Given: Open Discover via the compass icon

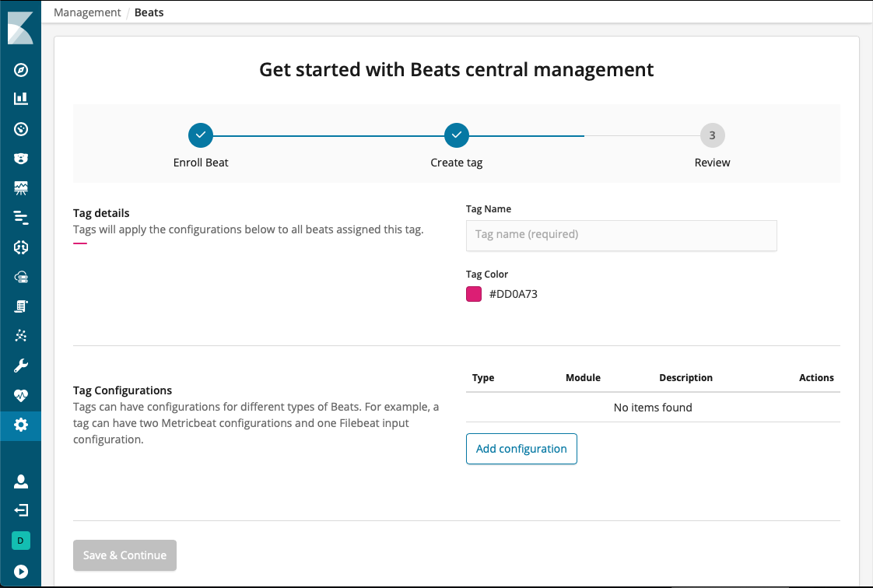Looking at the screenshot, I should point(20,70).
